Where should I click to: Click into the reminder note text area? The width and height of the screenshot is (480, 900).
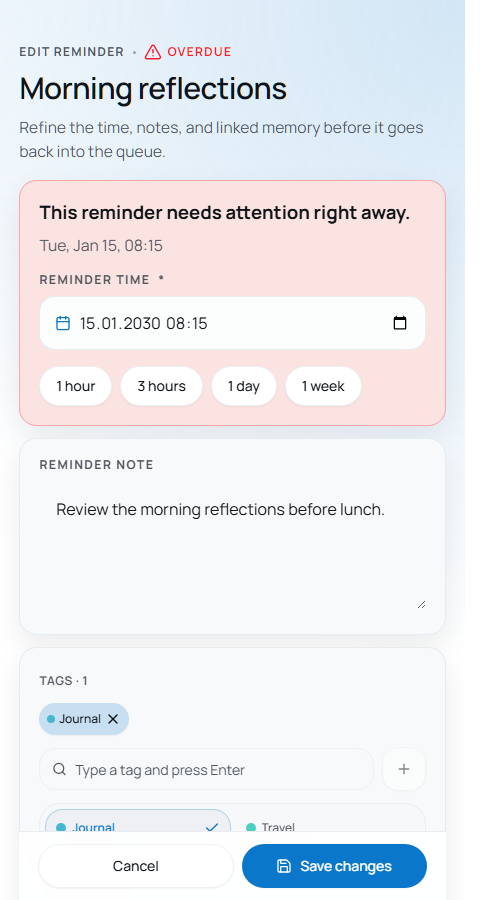click(232, 549)
